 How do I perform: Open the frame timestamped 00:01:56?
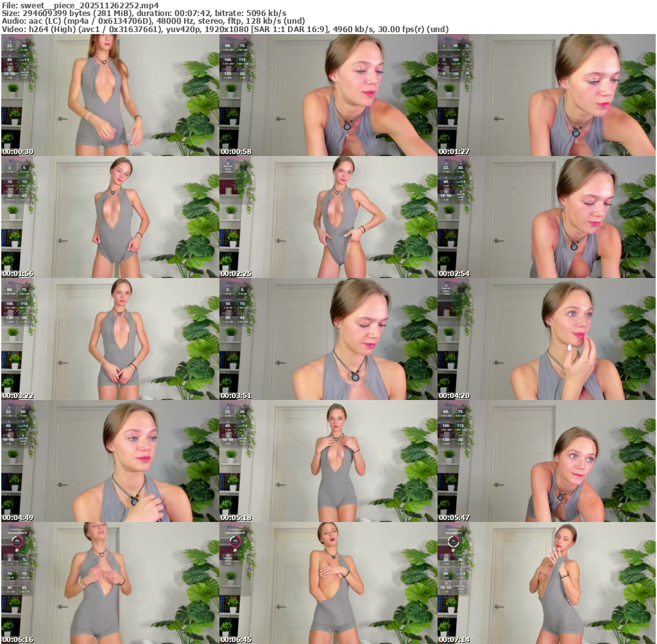tap(110, 217)
